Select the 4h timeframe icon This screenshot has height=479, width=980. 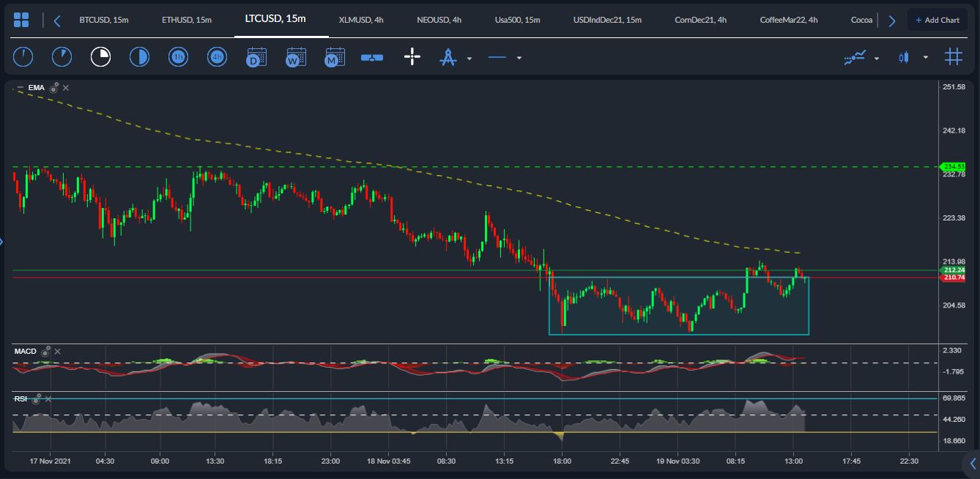click(217, 57)
